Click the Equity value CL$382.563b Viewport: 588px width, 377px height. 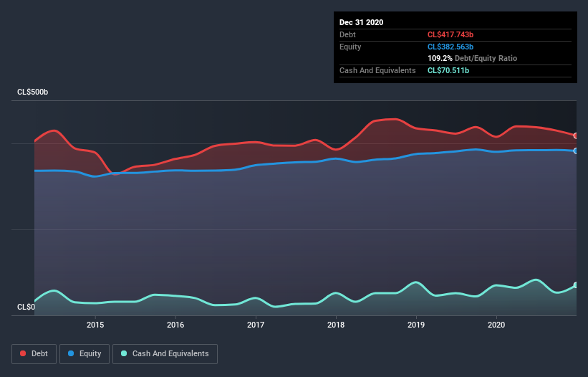coord(450,47)
